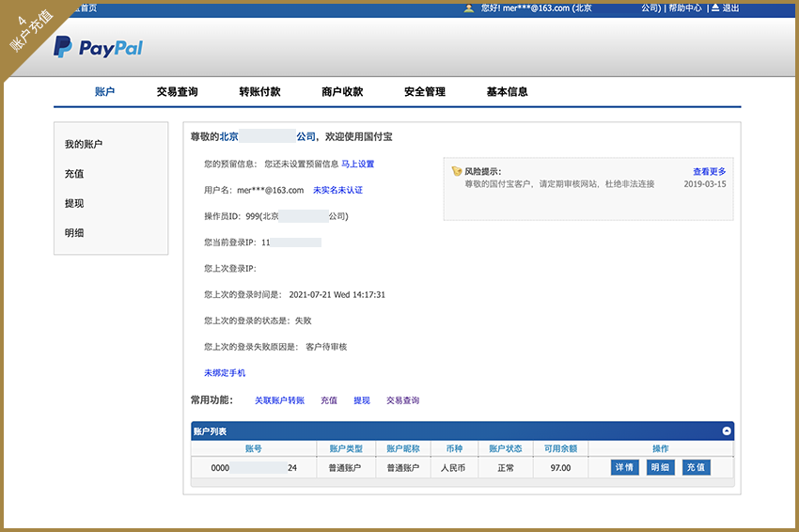The image size is (799, 532).
Task: Click the 马上设置 link
Action: pos(358,164)
